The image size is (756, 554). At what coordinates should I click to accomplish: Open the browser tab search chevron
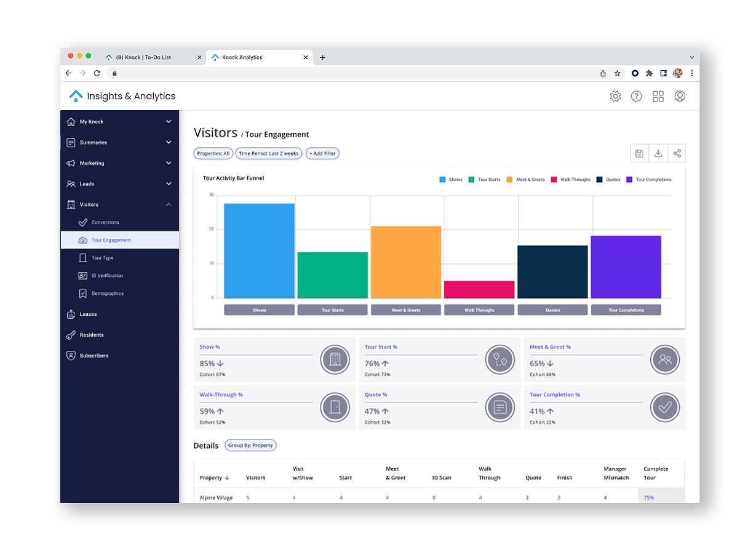692,57
